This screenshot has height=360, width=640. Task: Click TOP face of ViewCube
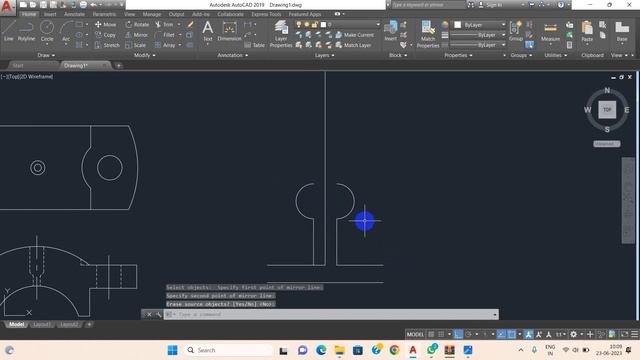point(607,110)
